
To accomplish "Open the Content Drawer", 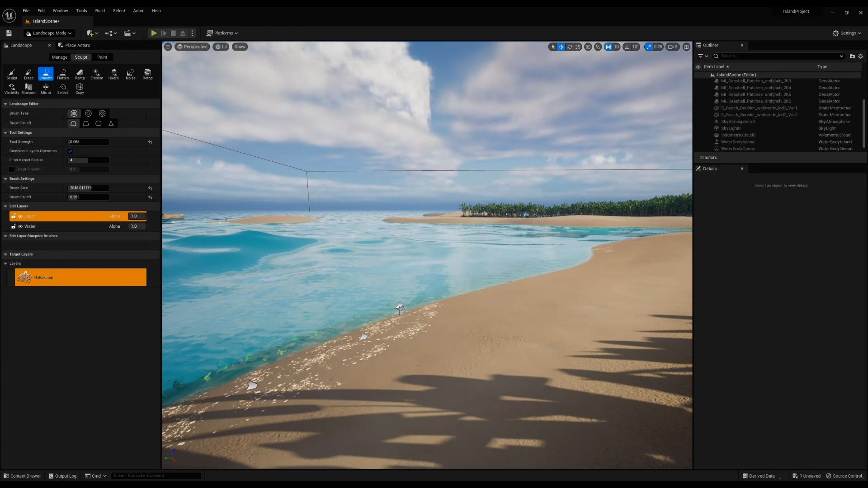I will pyautogui.click(x=22, y=476).
